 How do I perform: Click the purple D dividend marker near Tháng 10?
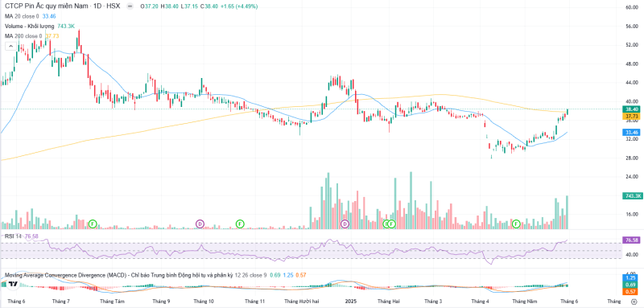(x=200, y=224)
